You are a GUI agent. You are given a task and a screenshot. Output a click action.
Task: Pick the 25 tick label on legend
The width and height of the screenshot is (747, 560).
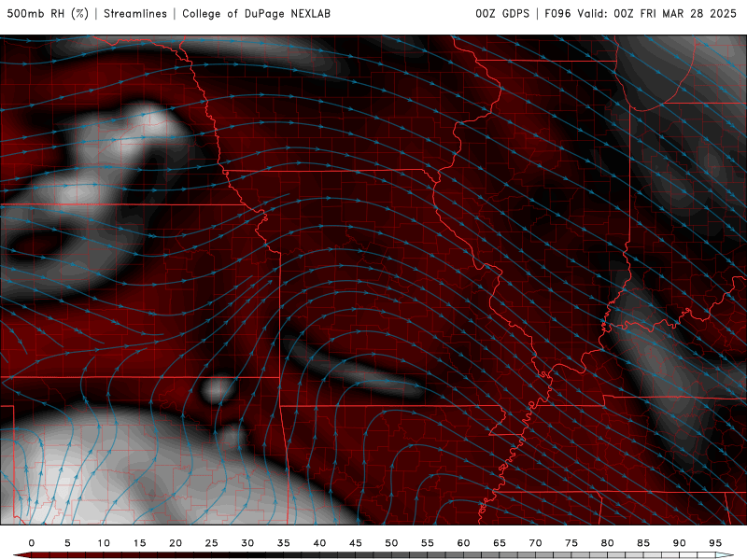pyautogui.click(x=212, y=543)
